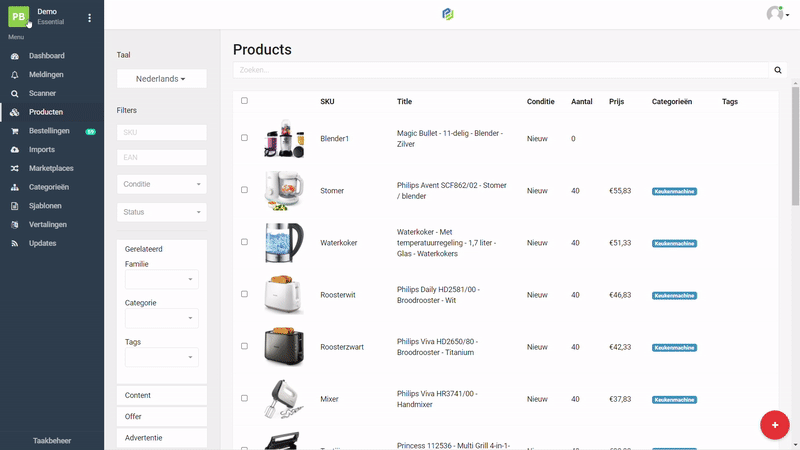
Task: Click the Zoeken search input field
Action: pos(501,70)
